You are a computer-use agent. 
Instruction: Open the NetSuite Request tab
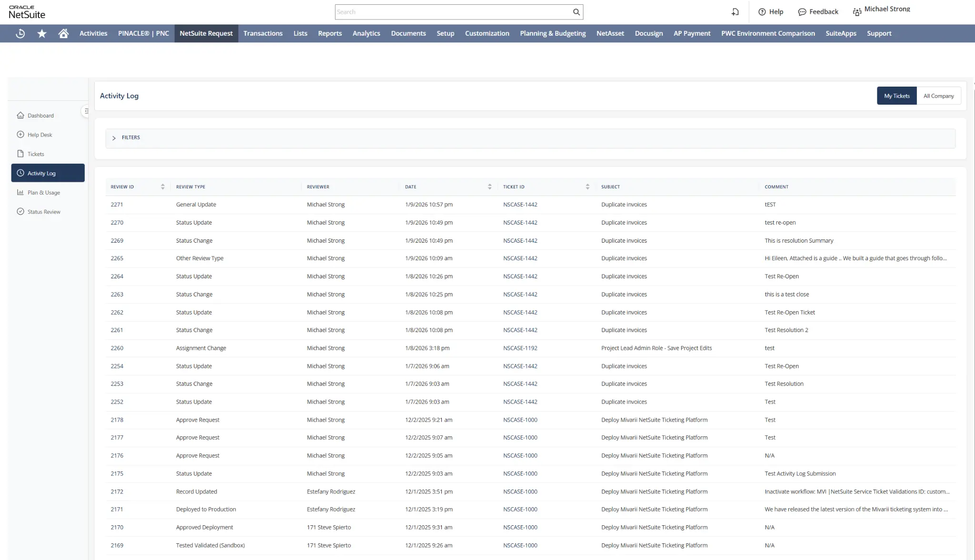(x=206, y=33)
